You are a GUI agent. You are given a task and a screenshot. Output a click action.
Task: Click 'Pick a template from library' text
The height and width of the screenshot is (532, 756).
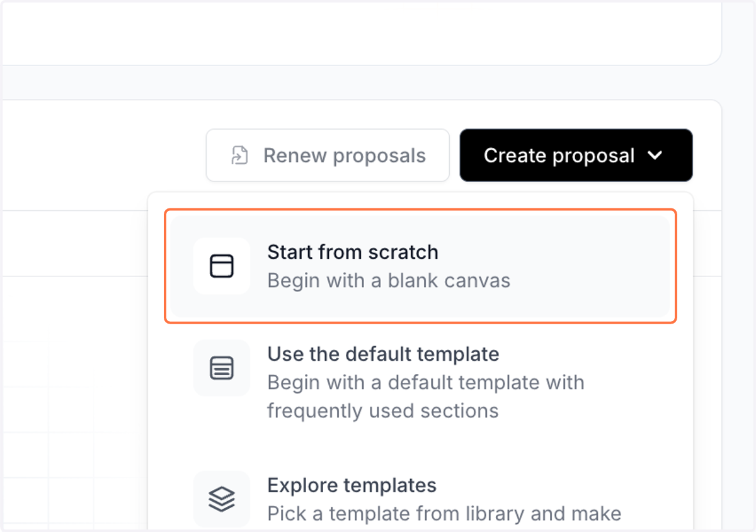397,514
